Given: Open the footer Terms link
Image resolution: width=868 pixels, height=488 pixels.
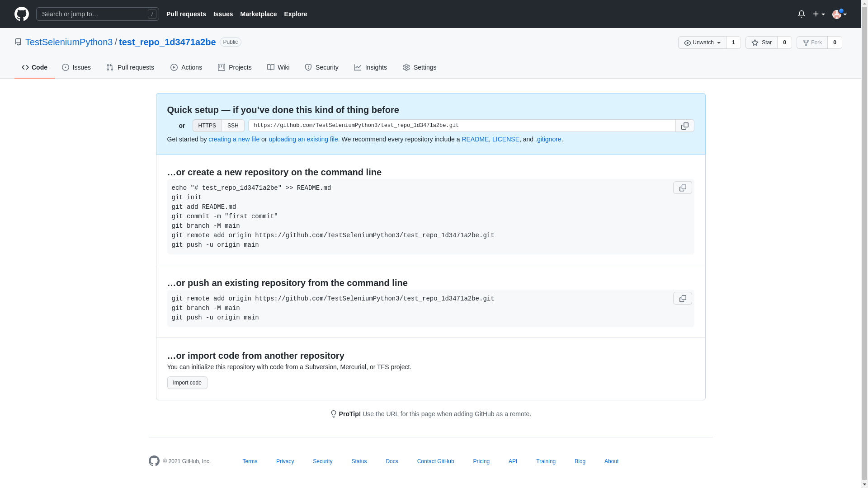Looking at the screenshot, I should 250,461.
